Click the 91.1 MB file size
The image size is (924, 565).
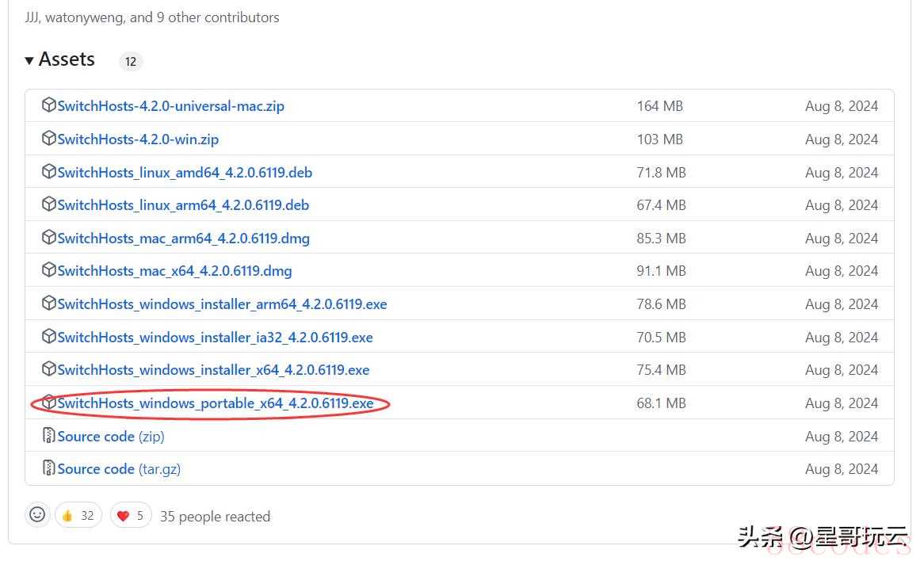click(x=661, y=271)
